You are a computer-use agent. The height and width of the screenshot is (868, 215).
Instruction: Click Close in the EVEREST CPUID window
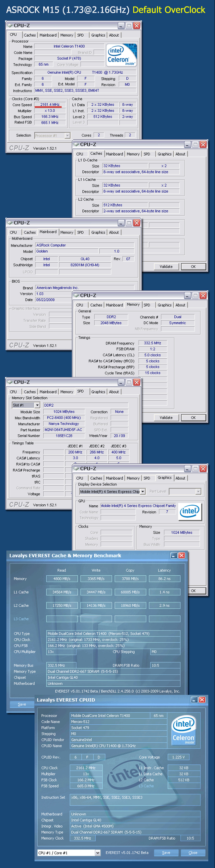coord(193,853)
